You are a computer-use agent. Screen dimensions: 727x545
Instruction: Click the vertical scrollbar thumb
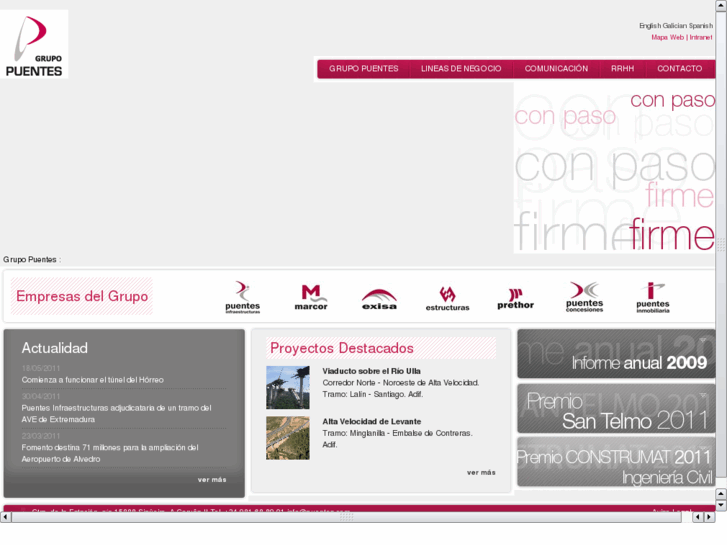tap(721, 244)
